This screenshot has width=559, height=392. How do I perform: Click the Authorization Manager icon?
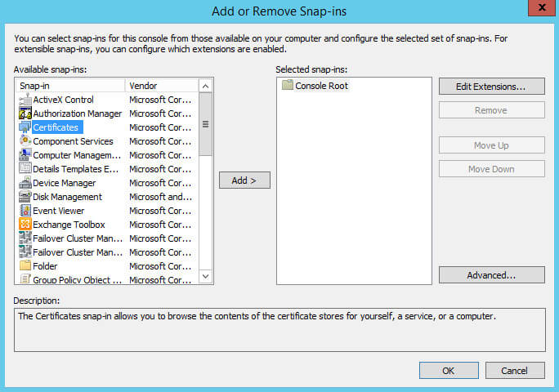[25, 114]
